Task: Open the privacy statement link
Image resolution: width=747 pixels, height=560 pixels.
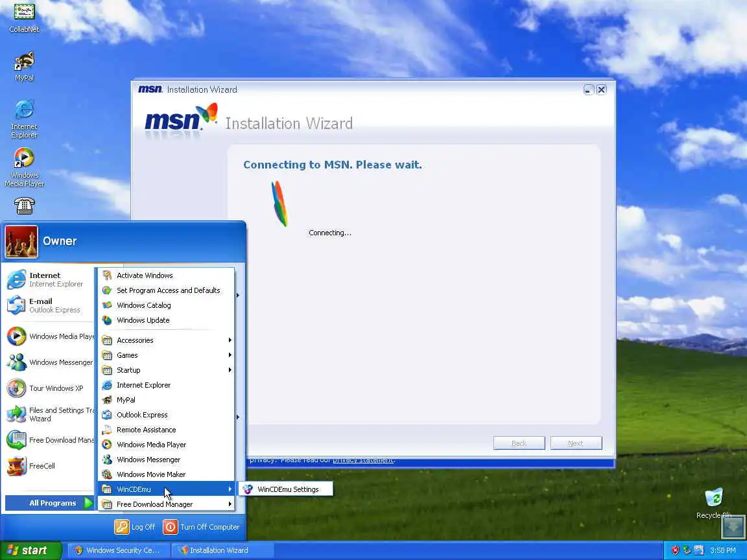Action: (x=364, y=460)
